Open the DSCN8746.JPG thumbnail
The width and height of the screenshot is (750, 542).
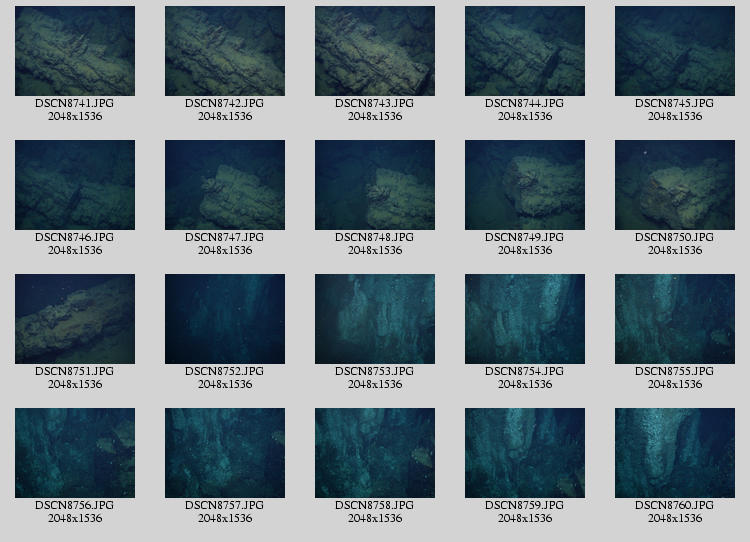pos(74,185)
